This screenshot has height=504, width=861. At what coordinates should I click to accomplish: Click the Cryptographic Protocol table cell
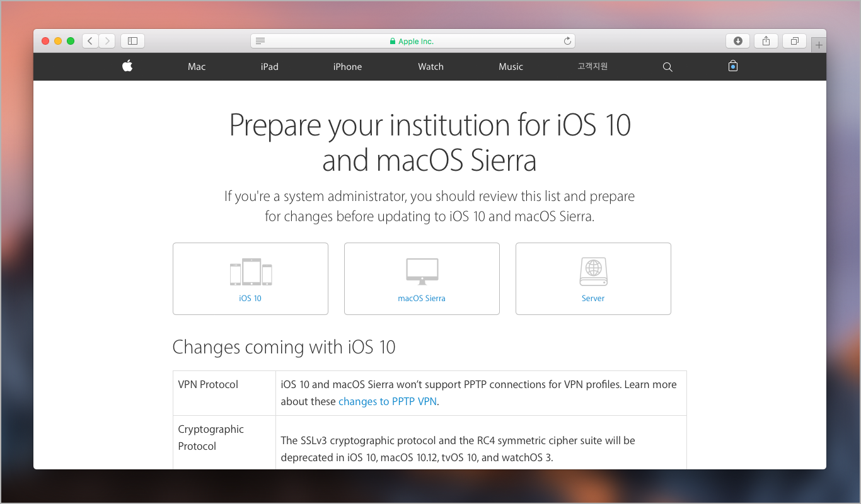click(x=224, y=442)
